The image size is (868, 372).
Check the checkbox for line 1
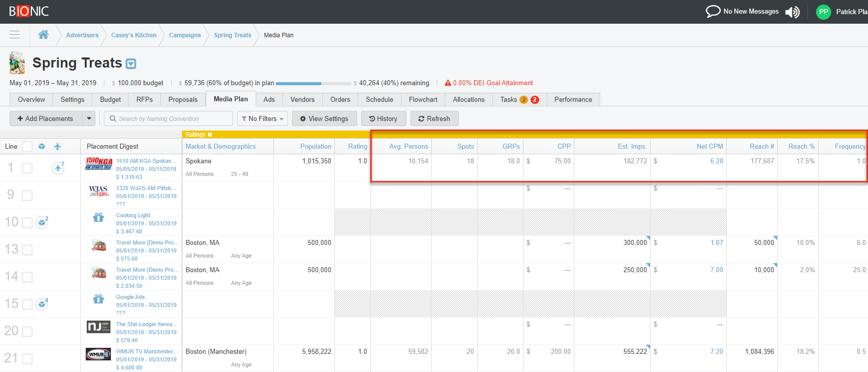(x=27, y=168)
